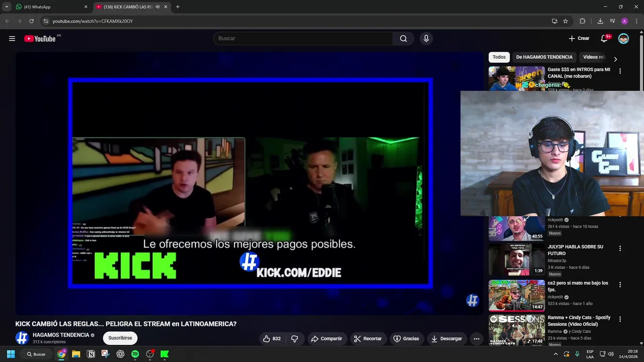The width and height of the screenshot is (644, 362).
Task: Dislike the video with thumbs down
Action: [x=295, y=339]
